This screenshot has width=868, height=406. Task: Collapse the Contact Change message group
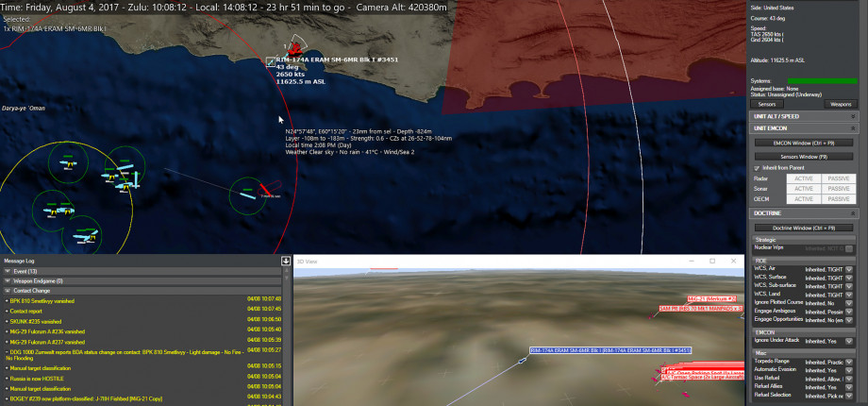(x=8, y=291)
